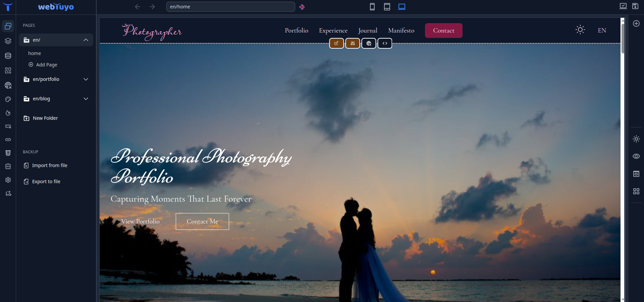Toggle the eye preview icon on the right rail
This screenshot has width=644, height=302.
[x=636, y=156]
